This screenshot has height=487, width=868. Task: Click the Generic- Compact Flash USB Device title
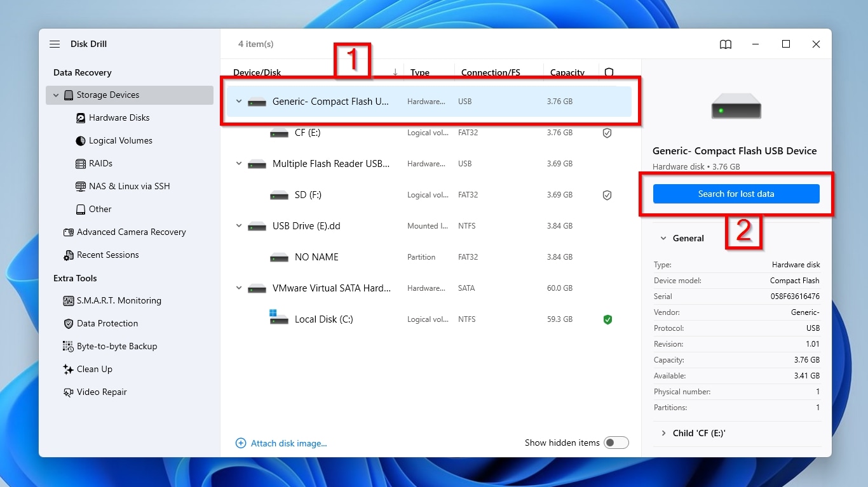[735, 151]
